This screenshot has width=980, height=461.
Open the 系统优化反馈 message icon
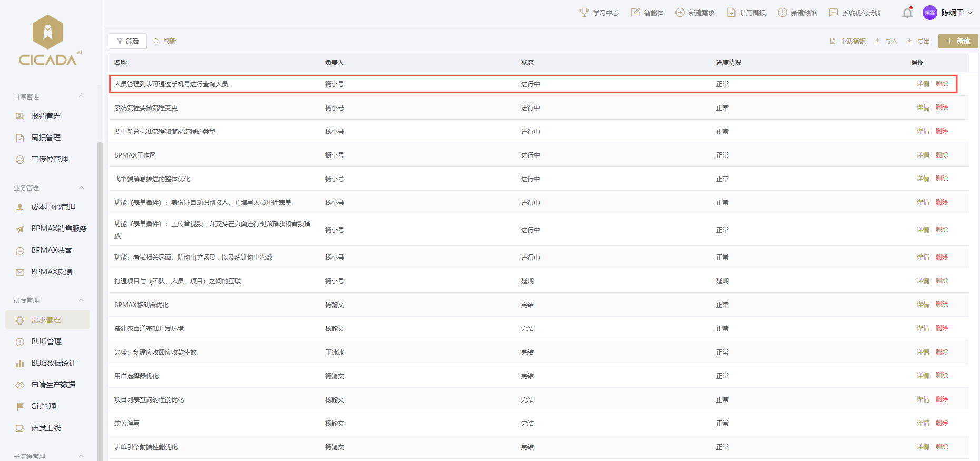pyautogui.click(x=834, y=12)
